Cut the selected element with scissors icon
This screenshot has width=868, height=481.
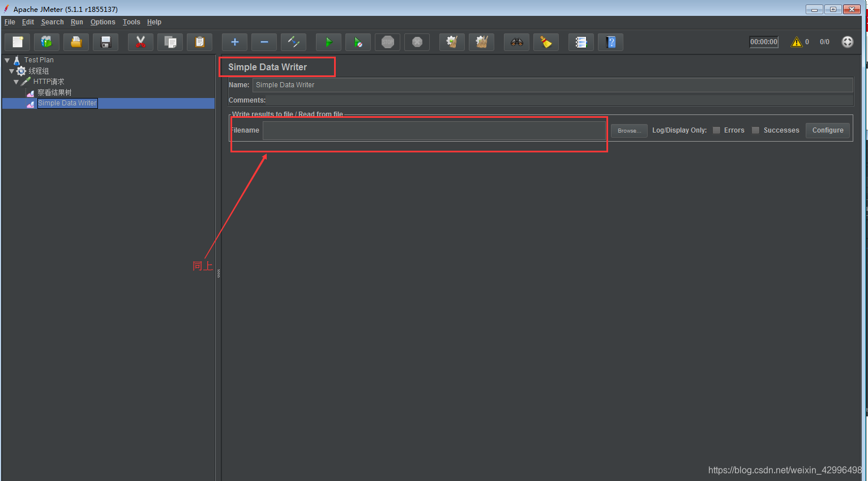pos(141,42)
